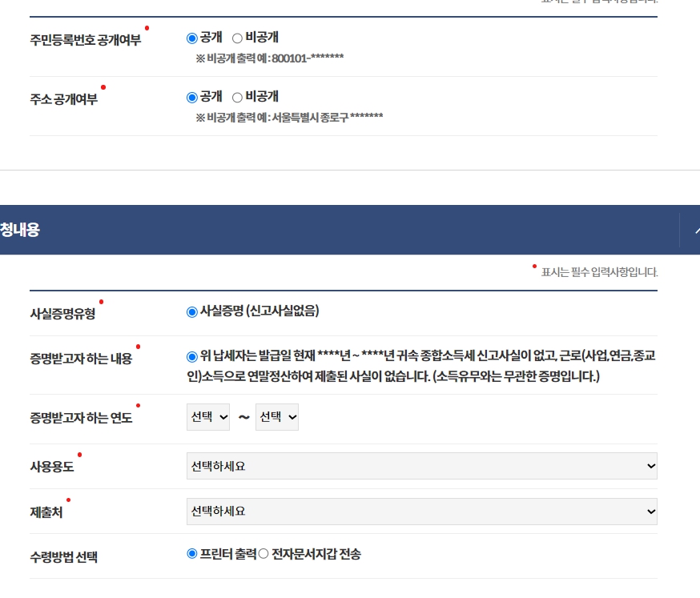Open the 제출처 선택하세요 dropdown
The height and width of the screenshot is (598, 700).
point(422,512)
